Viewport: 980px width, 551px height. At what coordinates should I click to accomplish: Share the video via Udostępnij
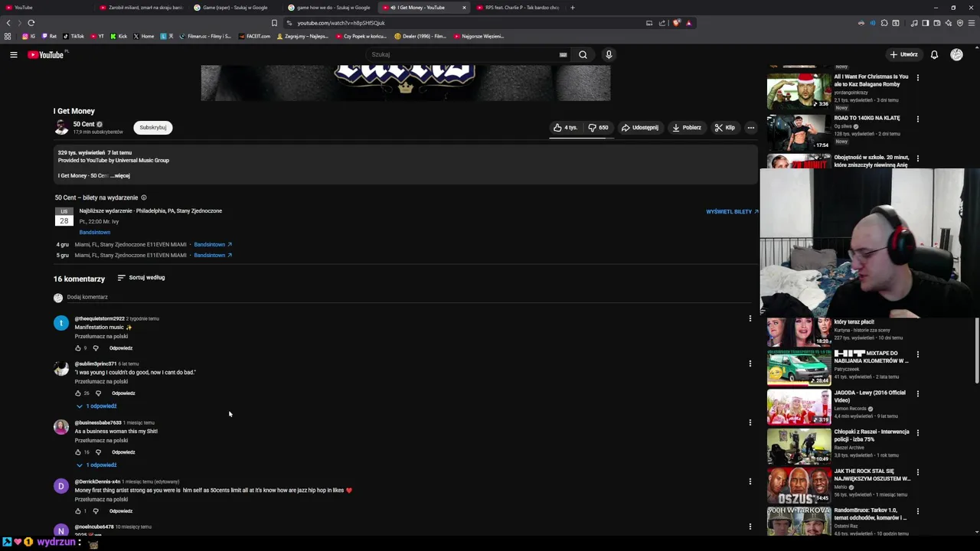[639, 128]
